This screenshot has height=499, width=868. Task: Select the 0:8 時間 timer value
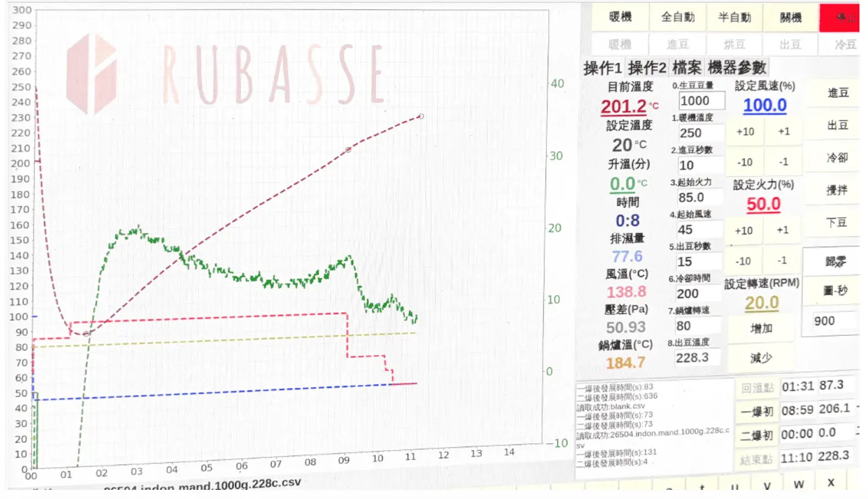(627, 220)
